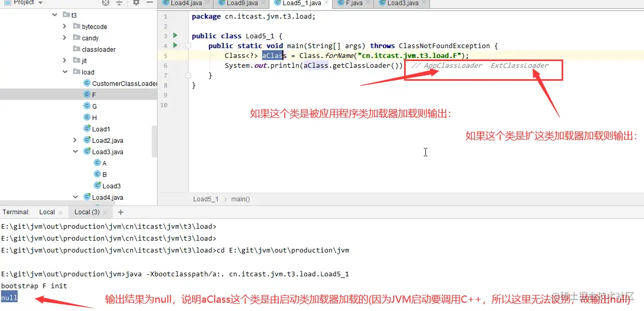Click the package declaration on line 1

pos(253,16)
